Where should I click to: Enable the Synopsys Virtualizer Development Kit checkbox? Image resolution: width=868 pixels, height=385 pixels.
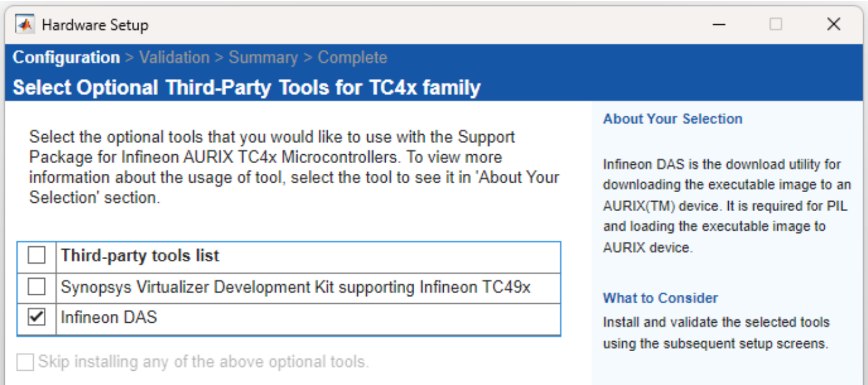pos(37,287)
